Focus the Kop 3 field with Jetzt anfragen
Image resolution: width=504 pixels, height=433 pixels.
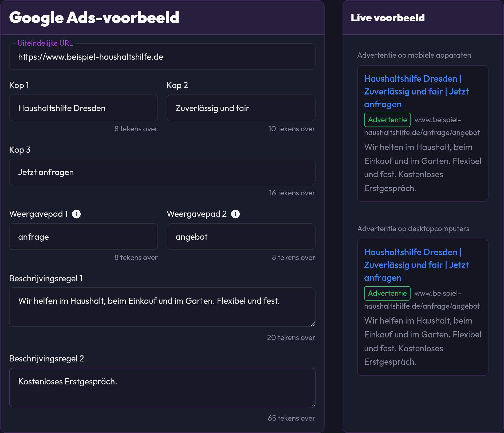(x=162, y=172)
